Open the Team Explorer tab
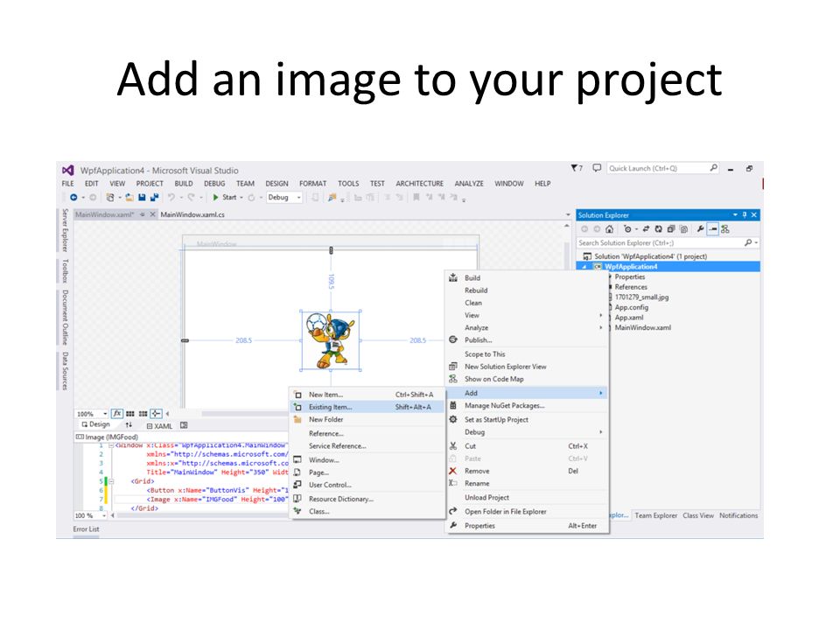Image resolution: width=840 pixels, height=630 pixels. tap(655, 515)
